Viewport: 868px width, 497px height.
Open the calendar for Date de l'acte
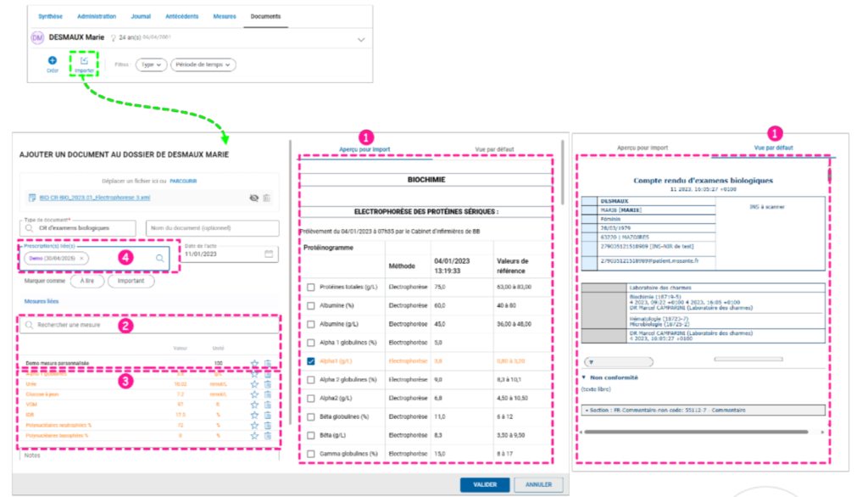click(269, 254)
